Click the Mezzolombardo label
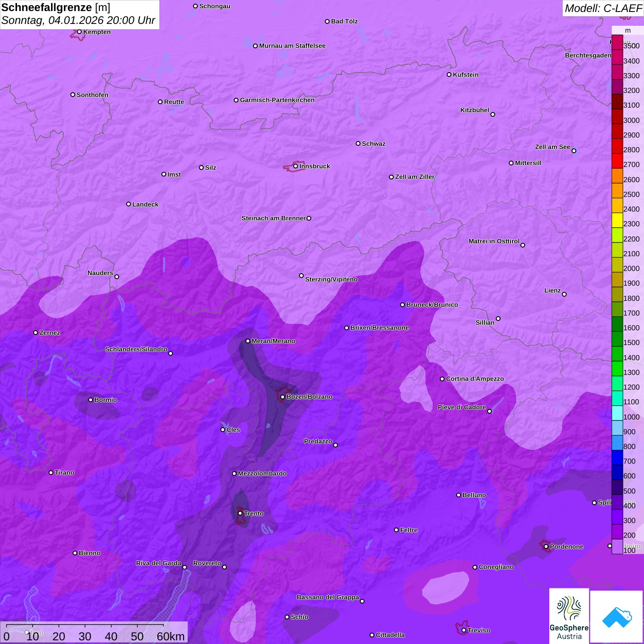This screenshot has height=644, width=644. (x=262, y=473)
